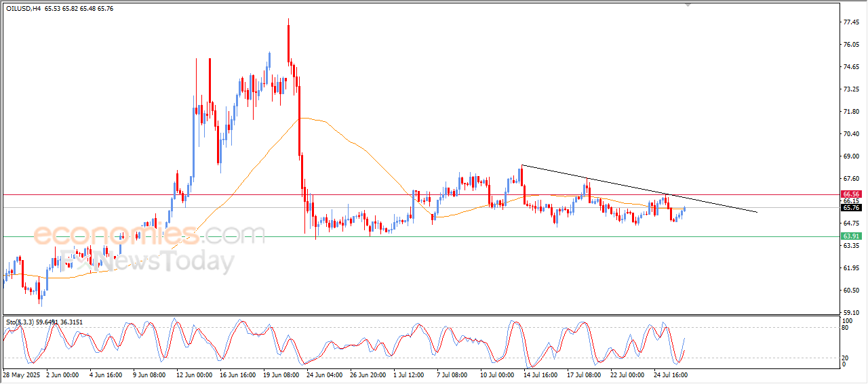Click the 22 Jul 00:00 date label
The width and height of the screenshot is (868, 384).
(627, 375)
